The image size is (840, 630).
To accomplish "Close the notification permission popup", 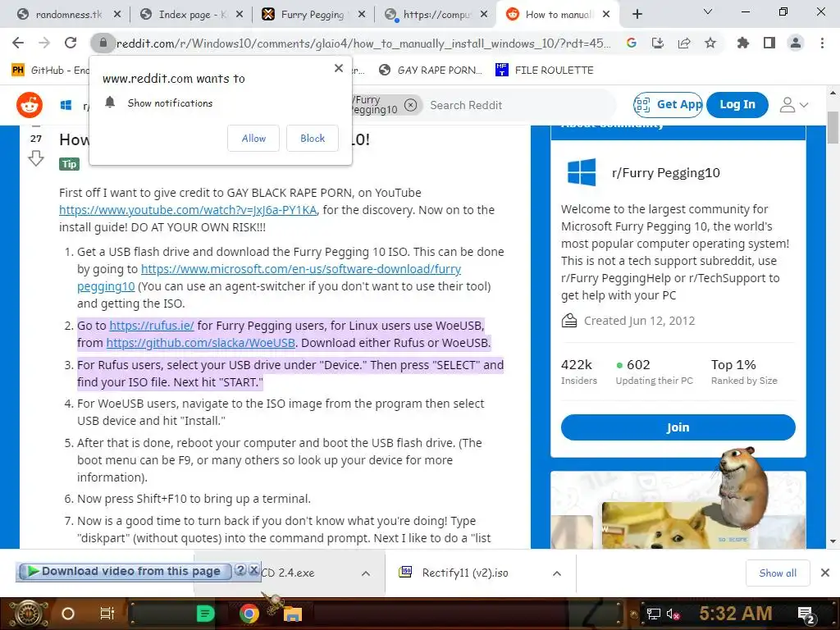I will 339,68.
